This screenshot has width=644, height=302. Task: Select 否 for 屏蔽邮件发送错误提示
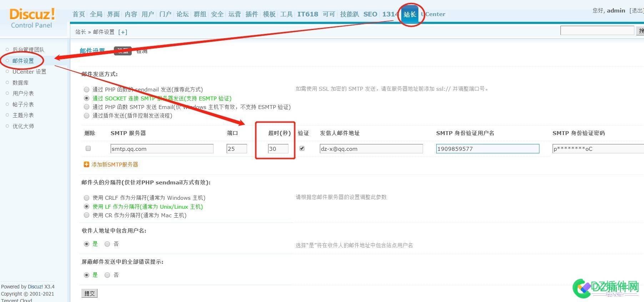(107, 275)
